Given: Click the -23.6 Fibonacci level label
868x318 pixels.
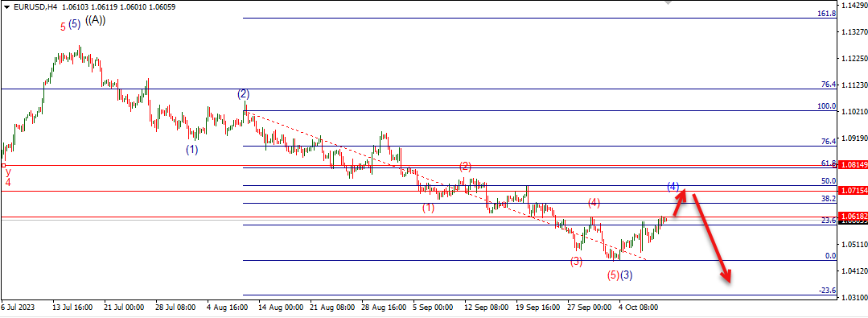Looking at the screenshot, I should 828,291.
